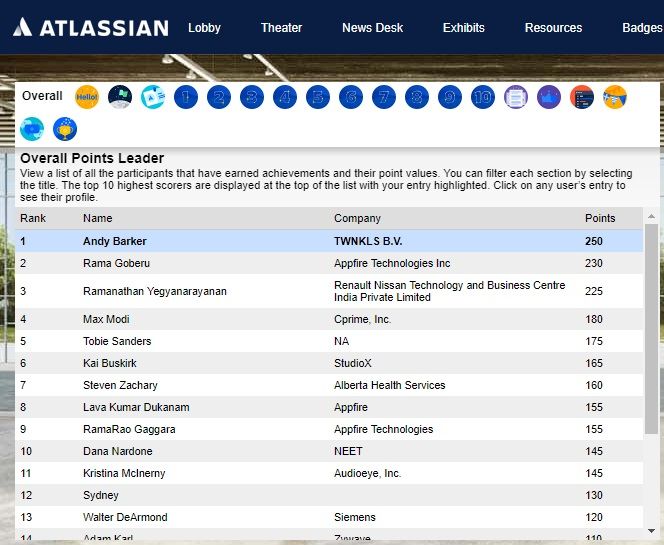Navigate to Exhibits

(x=464, y=28)
